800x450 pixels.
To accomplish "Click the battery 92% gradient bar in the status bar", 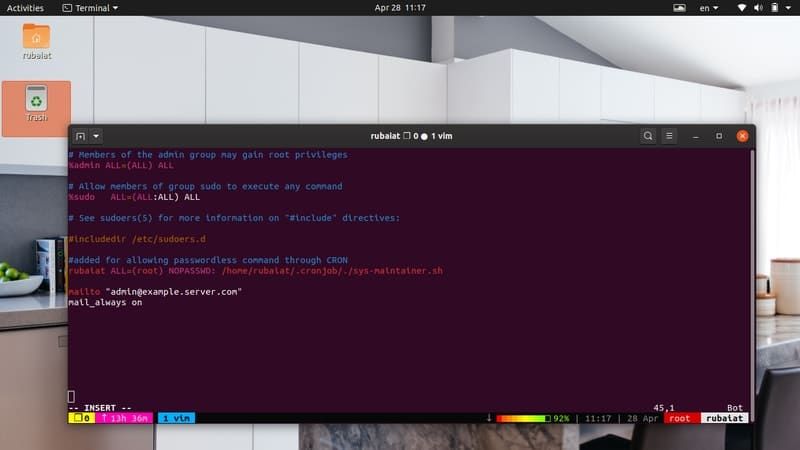I will pos(523,418).
